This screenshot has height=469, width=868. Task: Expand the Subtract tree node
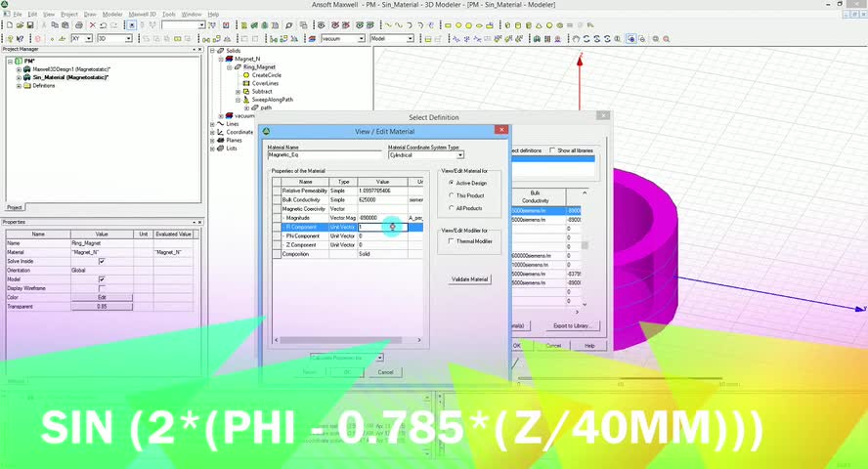tap(239, 91)
